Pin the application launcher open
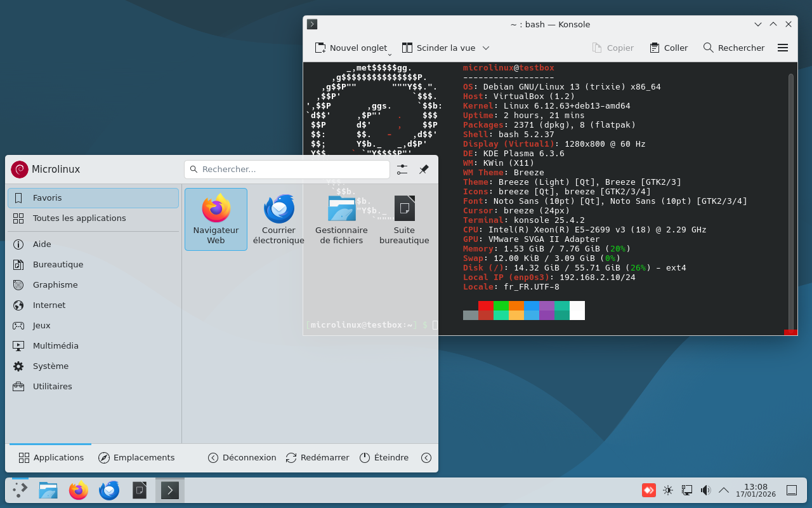 point(424,170)
